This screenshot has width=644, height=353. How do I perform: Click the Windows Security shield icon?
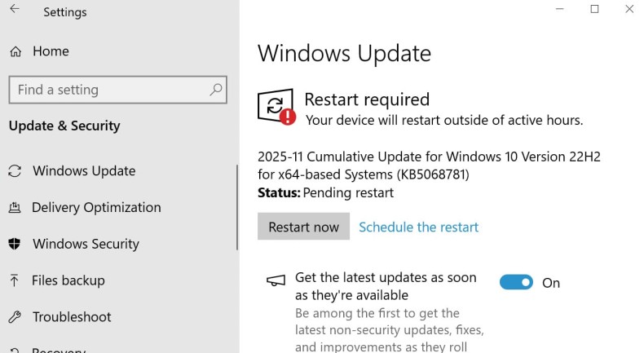pyautogui.click(x=15, y=244)
